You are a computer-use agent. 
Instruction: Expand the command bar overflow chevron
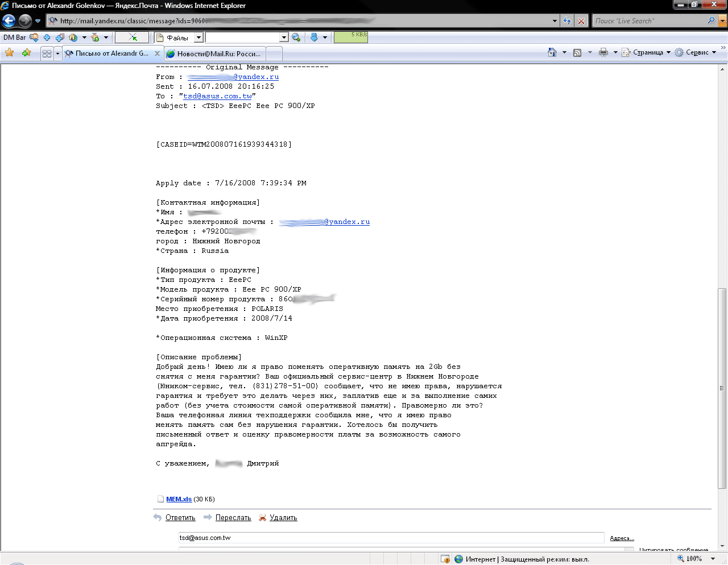(723, 49)
